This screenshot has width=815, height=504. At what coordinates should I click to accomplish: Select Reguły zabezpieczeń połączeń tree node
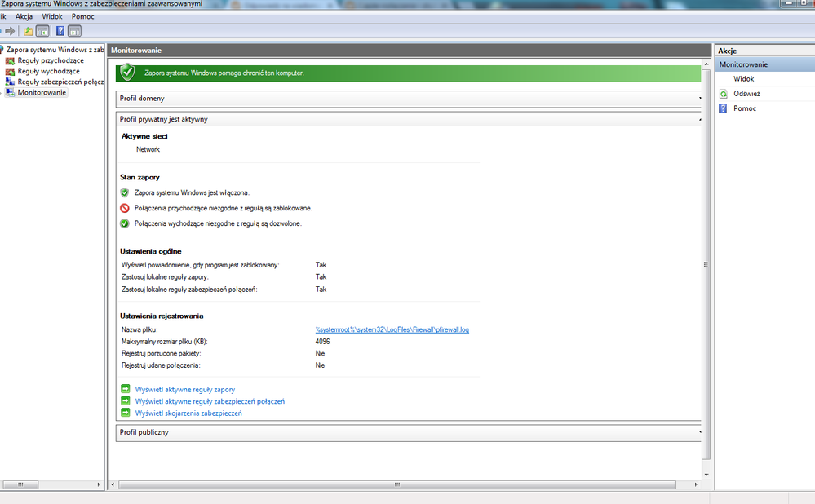click(60, 82)
